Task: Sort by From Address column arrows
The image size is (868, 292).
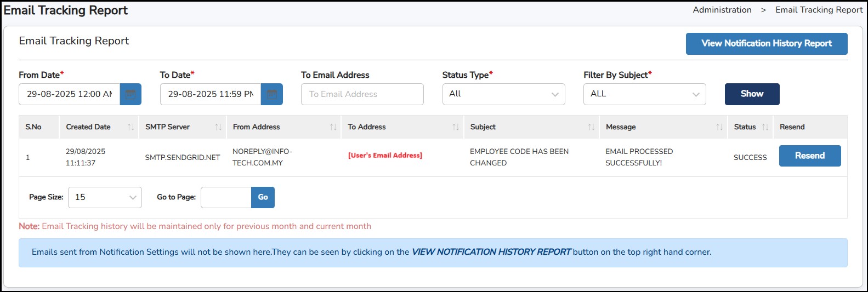Action: tap(333, 127)
